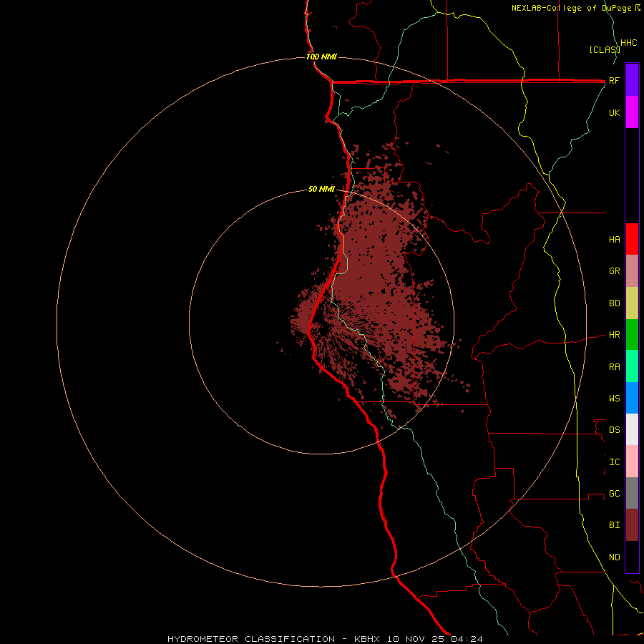Click the RA light green swatch

(632, 366)
